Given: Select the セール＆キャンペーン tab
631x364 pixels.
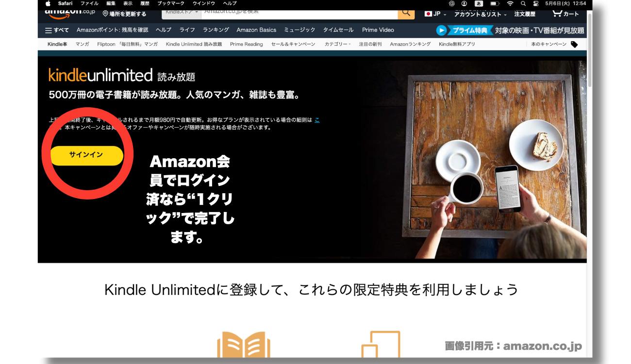Looking at the screenshot, I should (293, 44).
